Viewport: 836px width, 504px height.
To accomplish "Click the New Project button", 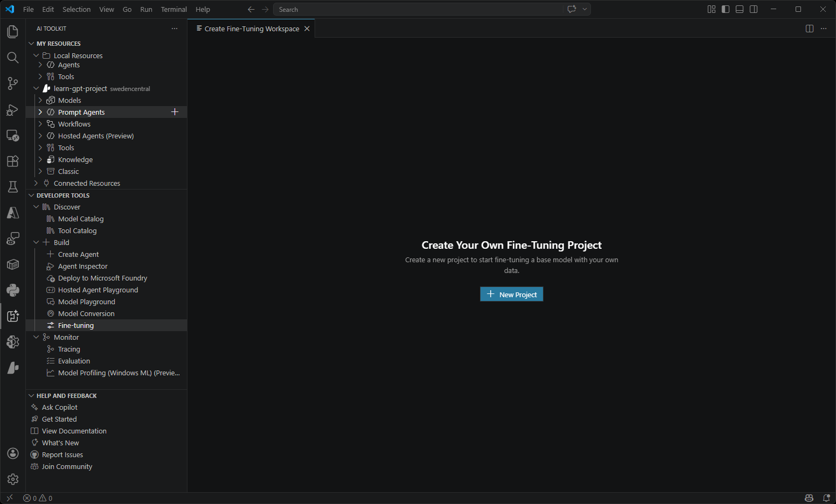I will [x=511, y=294].
